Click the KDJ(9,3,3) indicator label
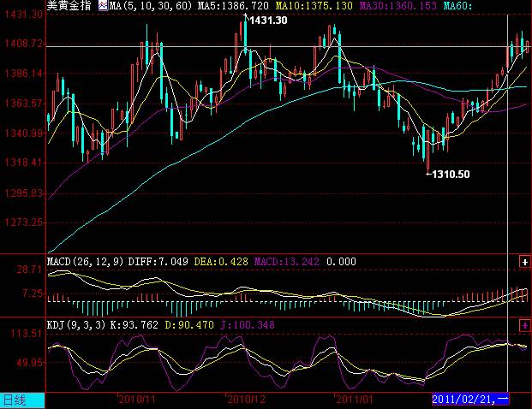 [76, 325]
